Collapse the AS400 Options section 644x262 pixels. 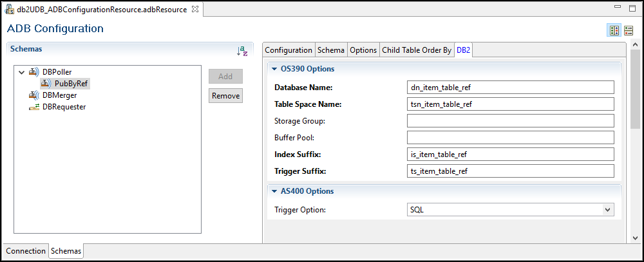click(274, 191)
